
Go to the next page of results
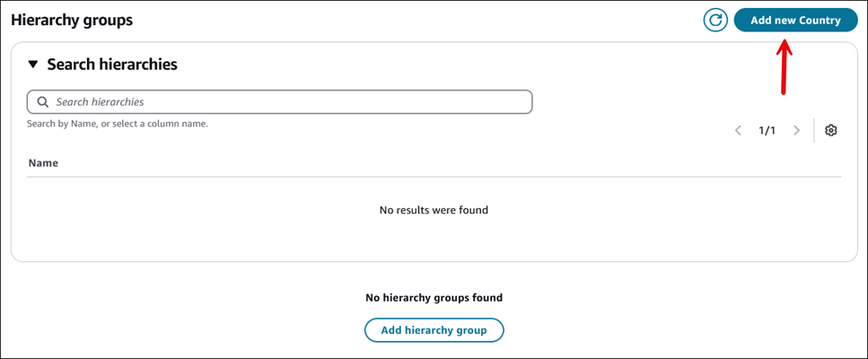pos(796,130)
